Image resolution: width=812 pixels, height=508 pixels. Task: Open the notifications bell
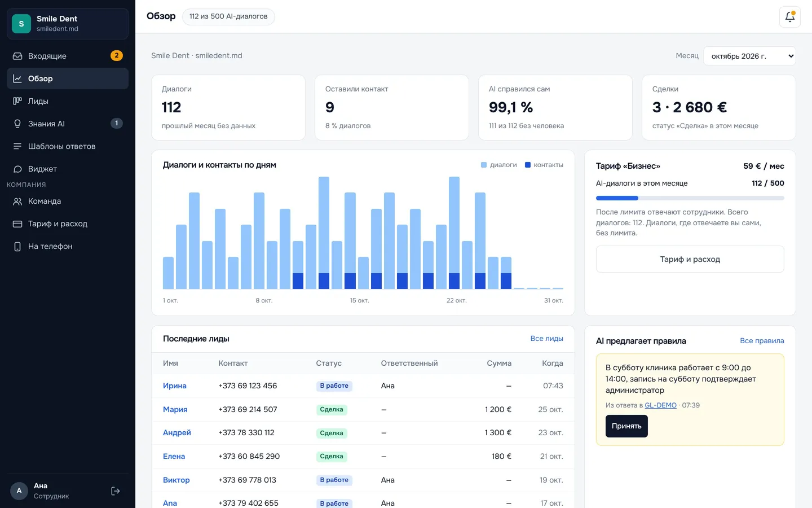tap(789, 17)
